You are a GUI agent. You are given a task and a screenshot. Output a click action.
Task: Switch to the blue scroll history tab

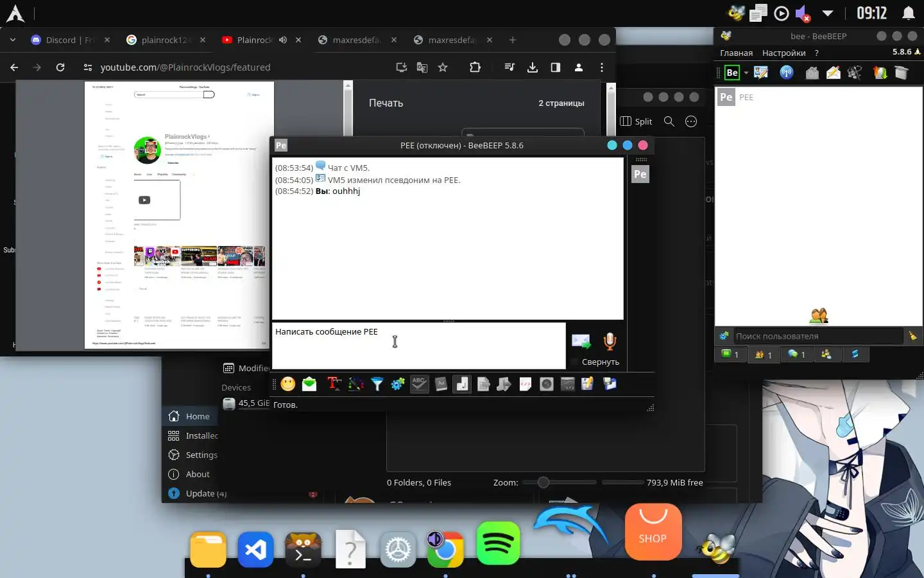(x=855, y=354)
